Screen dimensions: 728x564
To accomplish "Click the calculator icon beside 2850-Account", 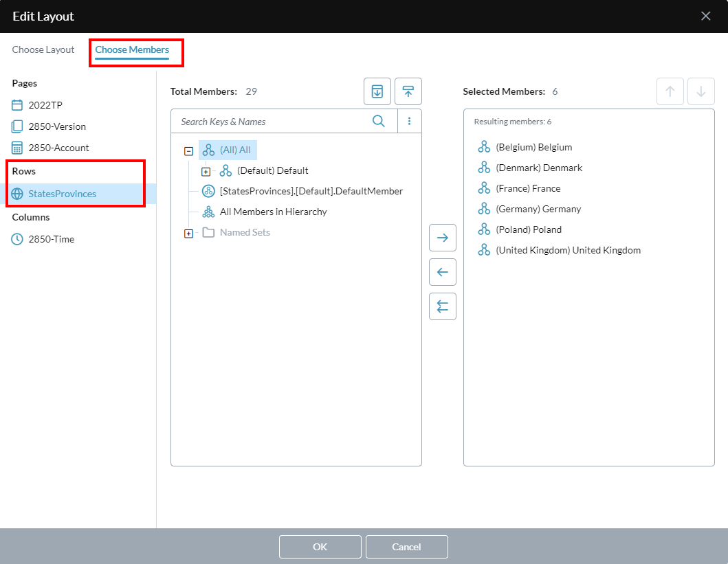I will coord(17,148).
